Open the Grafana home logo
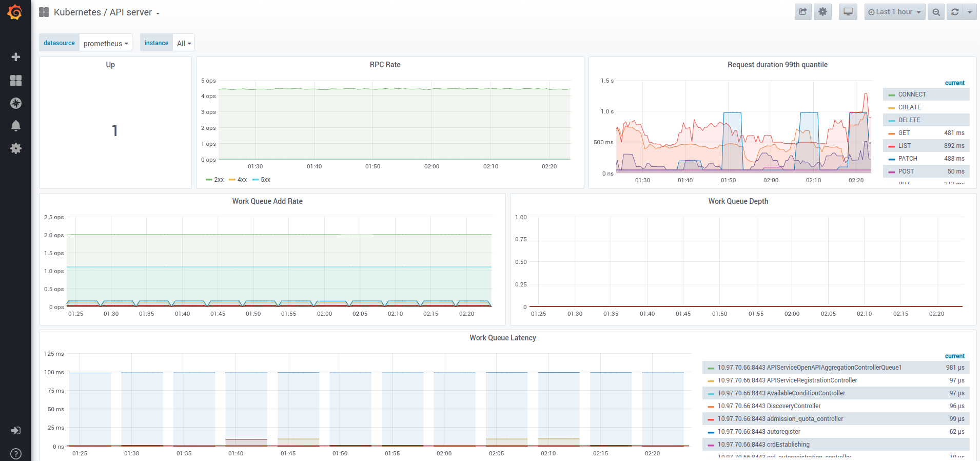Screen dimensions: 980x461 tap(15, 12)
